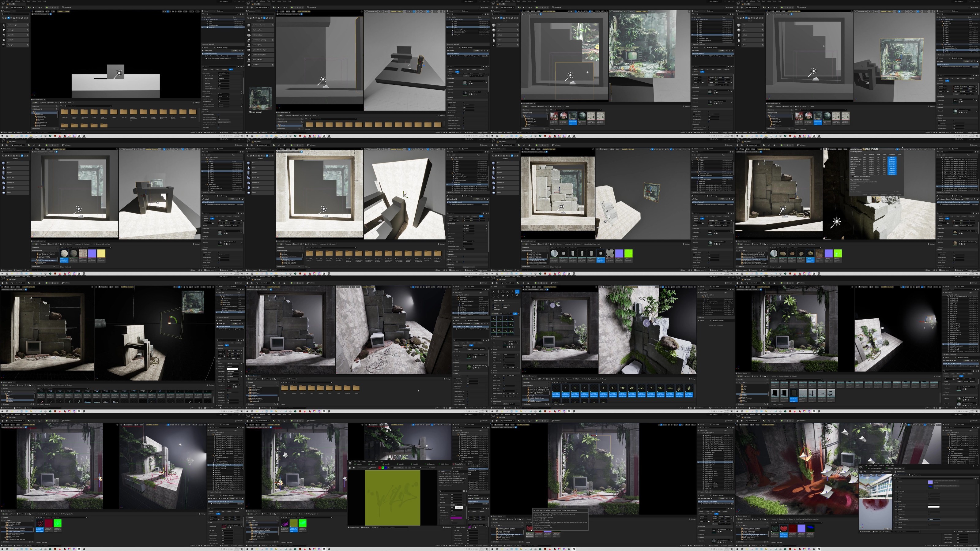Select Spiral Stair icon in Box Brush2 screenshot
This screenshot has height=551, width=980.
(249, 188)
